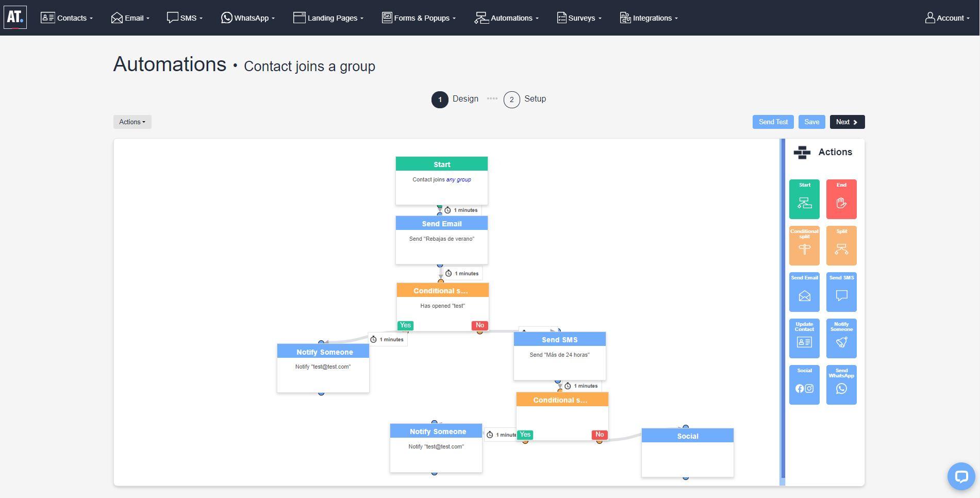Image resolution: width=980 pixels, height=498 pixels.
Task: Select the Send WhatsApp action icon
Action: tap(841, 385)
